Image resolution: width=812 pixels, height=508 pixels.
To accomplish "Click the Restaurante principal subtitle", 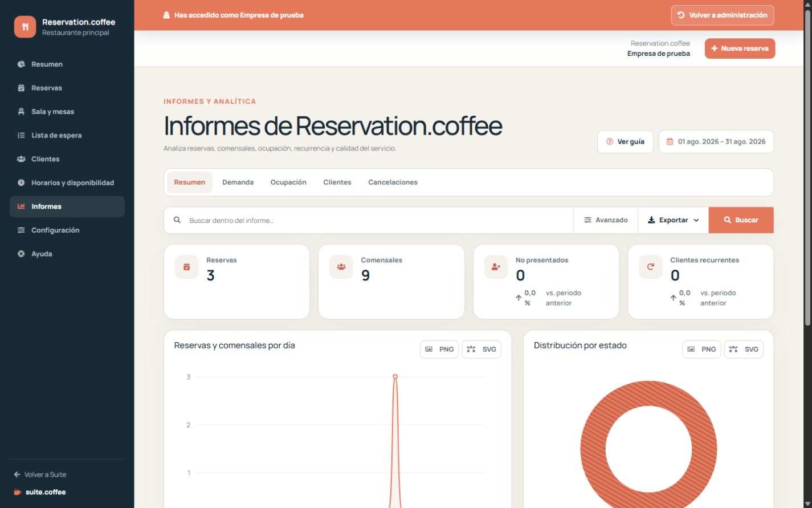I will pos(75,32).
